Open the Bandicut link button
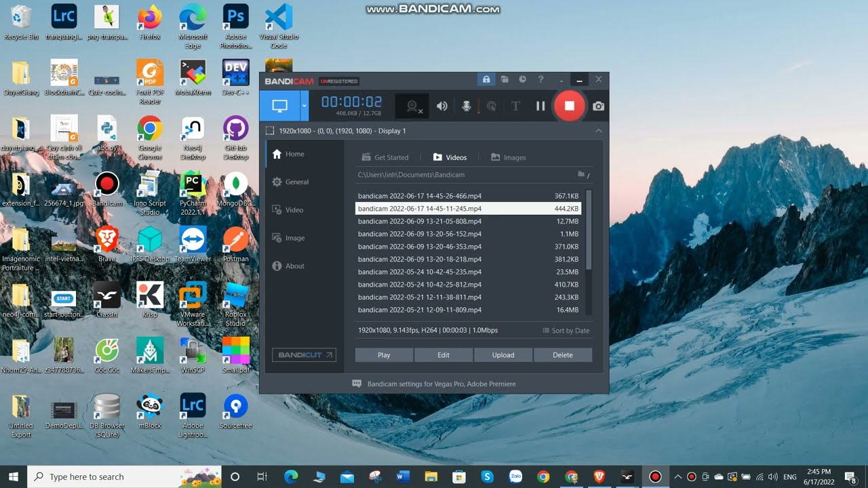Viewport: 868px width, 488px height. (x=304, y=355)
